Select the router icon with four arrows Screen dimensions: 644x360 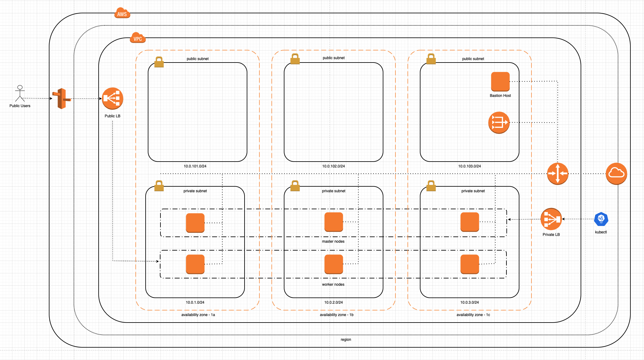pos(557,174)
